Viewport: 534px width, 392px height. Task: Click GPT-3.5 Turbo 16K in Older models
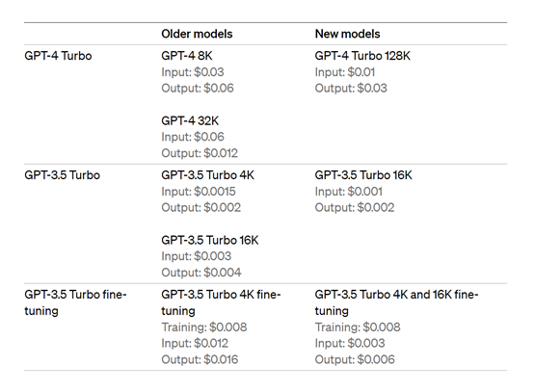click(210, 240)
